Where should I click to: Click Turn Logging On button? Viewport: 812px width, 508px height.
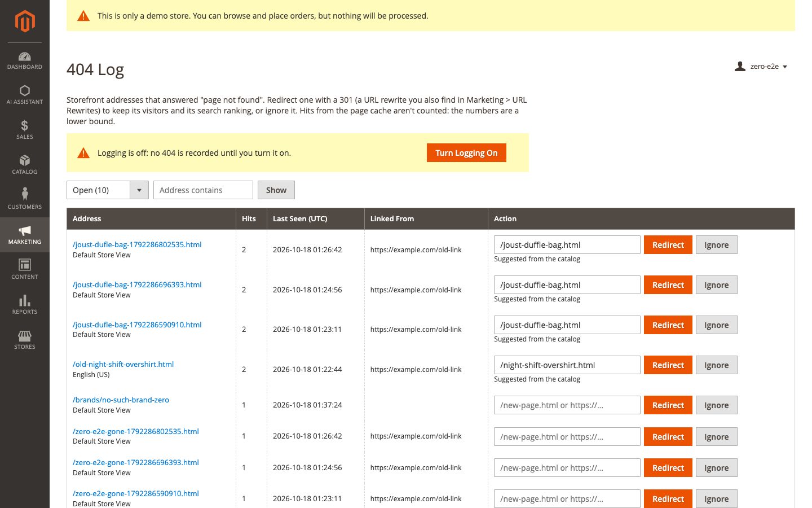click(466, 153)
